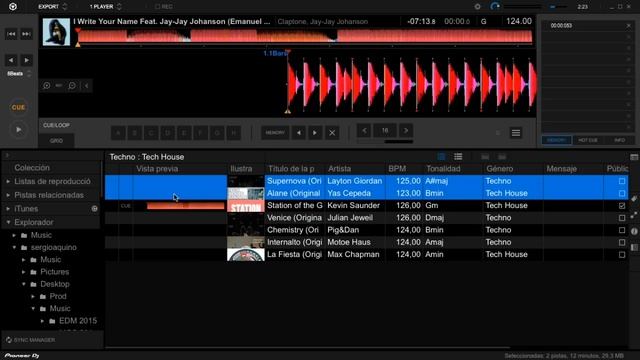Collapse the waveform zoom controls arrow

pyautogui.click(x=87, y=86)
